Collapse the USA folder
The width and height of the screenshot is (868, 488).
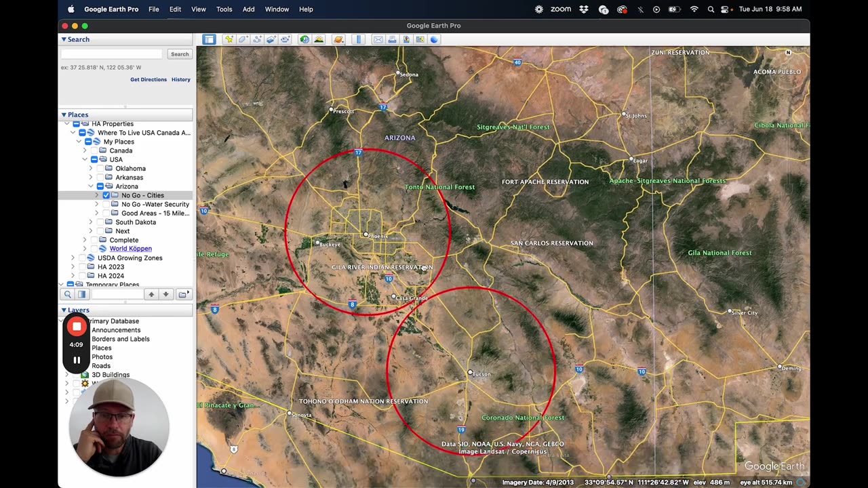pos(85,159)
